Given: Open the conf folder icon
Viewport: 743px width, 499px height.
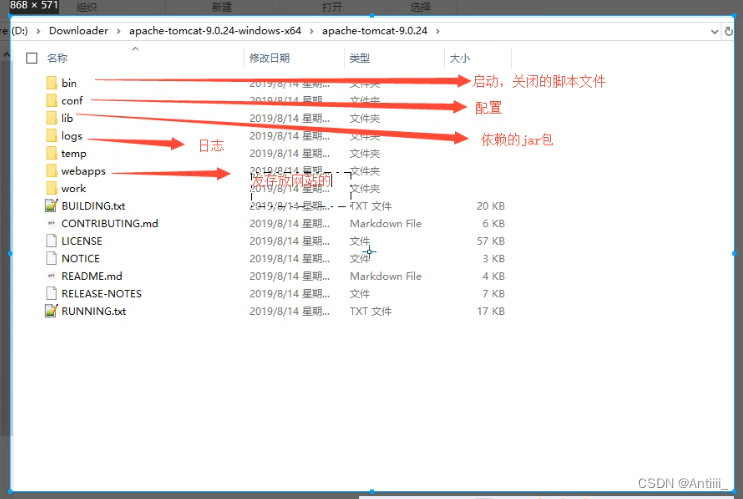Looking at the screenshot, I should pos(52,100).
